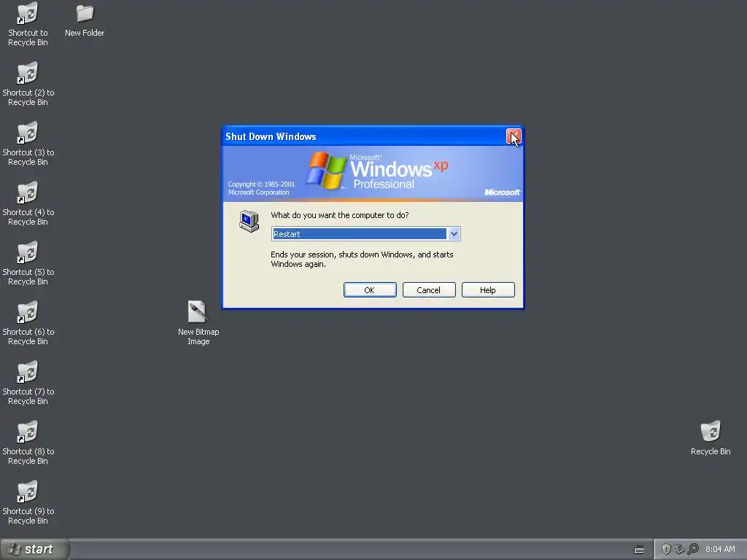Close the Shut Down Windows dialog
Viewport: 747px width, 560px height.
coord(514,136)
